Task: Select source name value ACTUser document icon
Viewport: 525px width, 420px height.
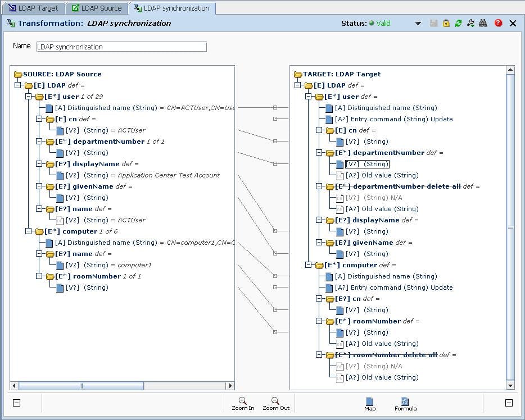Action: [60, 220]
